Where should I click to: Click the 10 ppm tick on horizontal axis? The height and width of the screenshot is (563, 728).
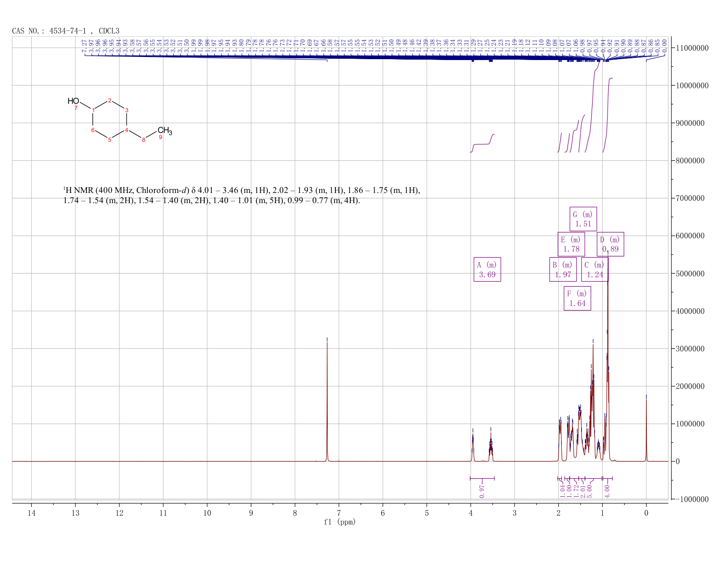point(207,513)
